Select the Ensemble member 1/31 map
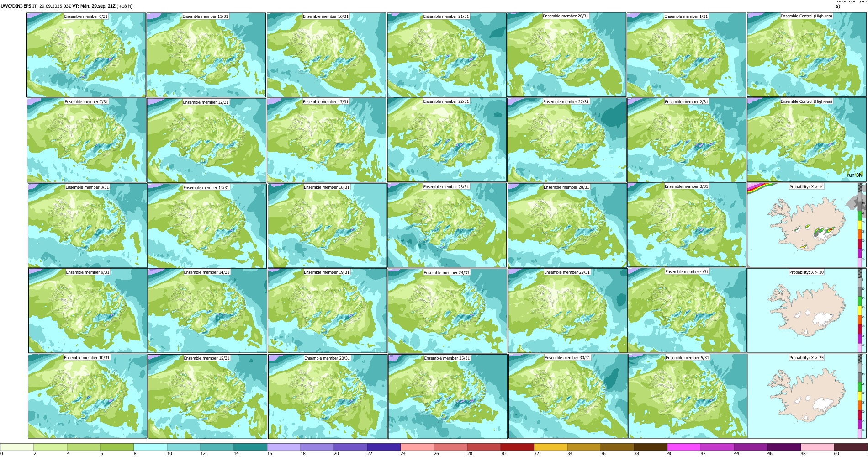868x457 pixels. tap(687, 55)
